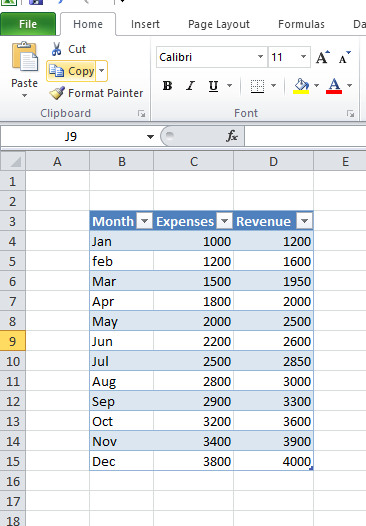The height and width of the screenshot is (526, 366).
Task: Expand the Calibri font name dropdown
Action: (x=260, y=57)
